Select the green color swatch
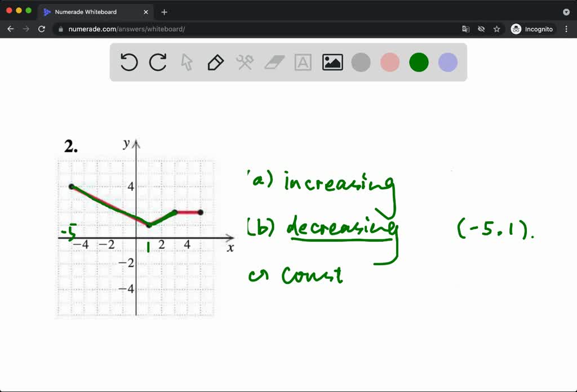 pyautogui.click(x=418, y=63)
